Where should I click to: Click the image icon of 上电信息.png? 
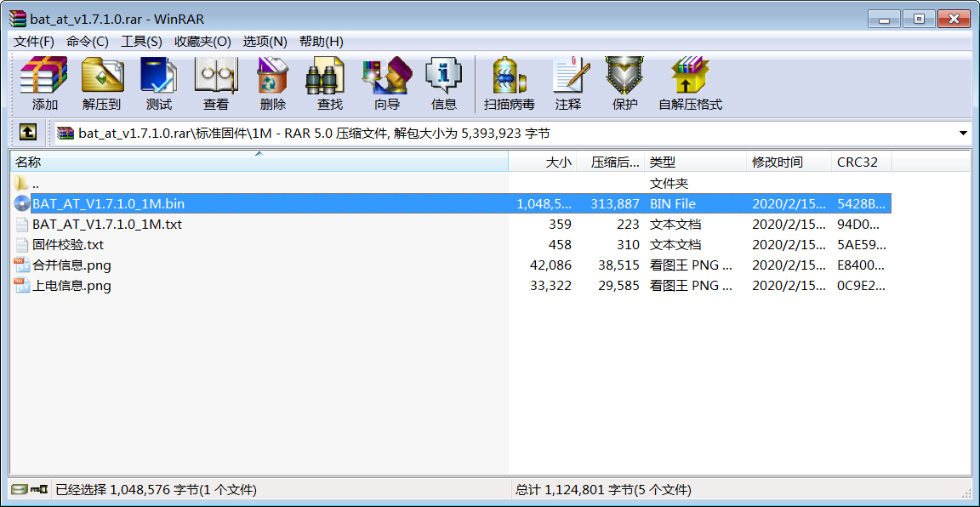22,286
